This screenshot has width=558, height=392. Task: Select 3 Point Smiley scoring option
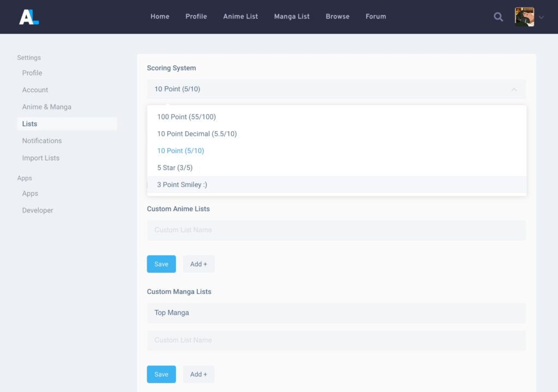coord(182,185)
